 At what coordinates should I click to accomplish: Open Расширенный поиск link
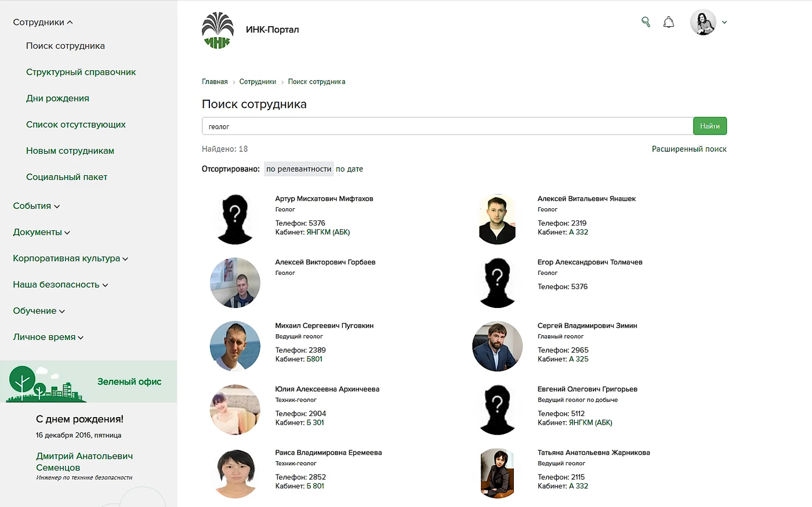point(689,149)
